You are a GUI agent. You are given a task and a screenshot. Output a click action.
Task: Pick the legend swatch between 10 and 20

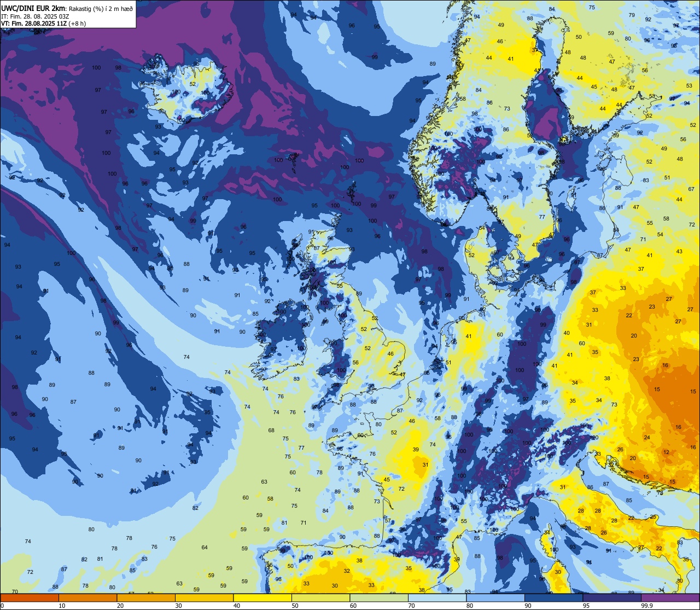tap(87, 597)
